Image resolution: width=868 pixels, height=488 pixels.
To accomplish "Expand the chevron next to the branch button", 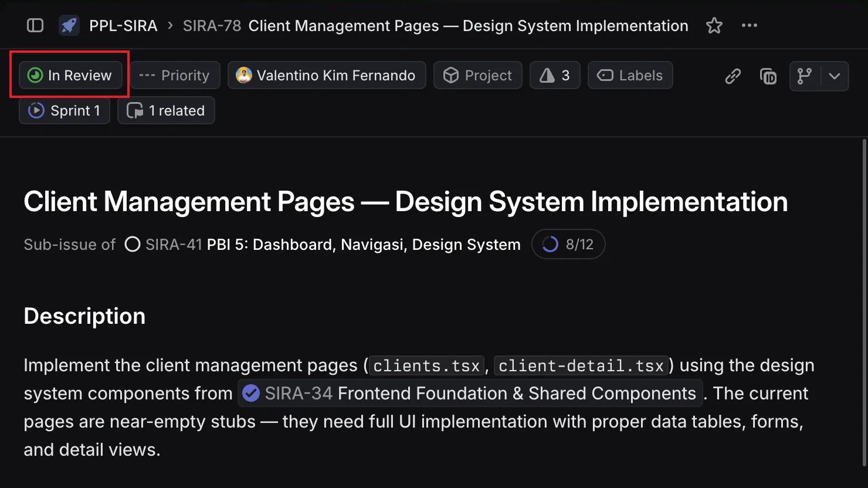I will 835,76.
